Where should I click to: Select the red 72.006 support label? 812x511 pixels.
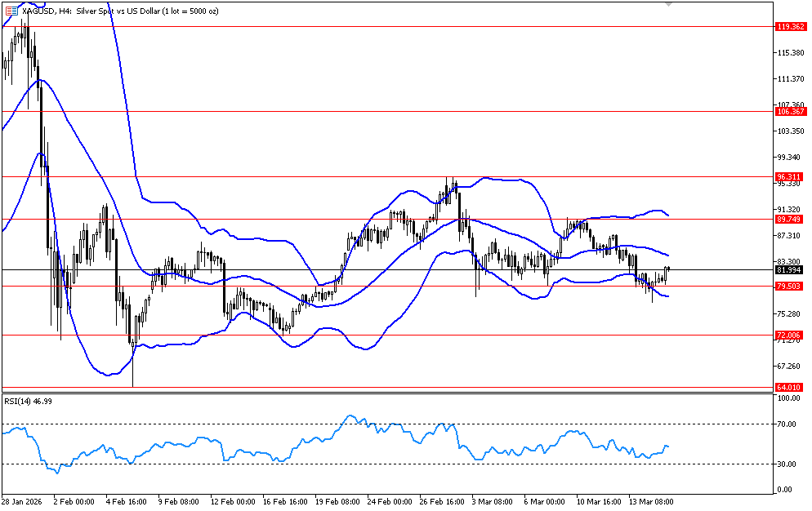(x=791, y=335)
